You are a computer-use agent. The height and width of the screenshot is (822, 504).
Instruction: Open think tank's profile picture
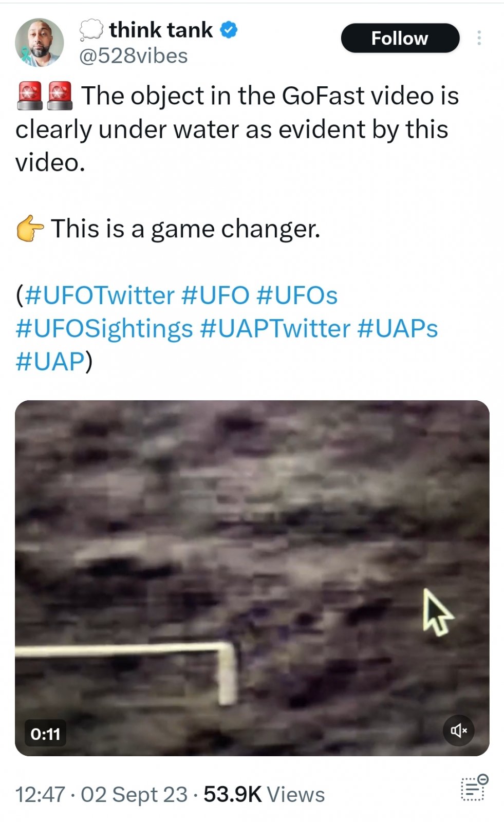pyautogui.click(x=40, y=43)
